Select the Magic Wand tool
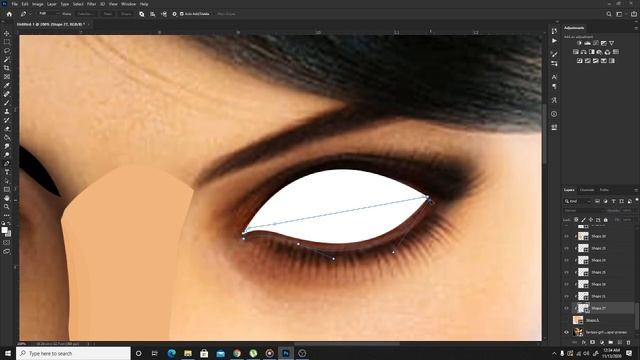This screenshot has width=640, height=360. click(7, 60)
